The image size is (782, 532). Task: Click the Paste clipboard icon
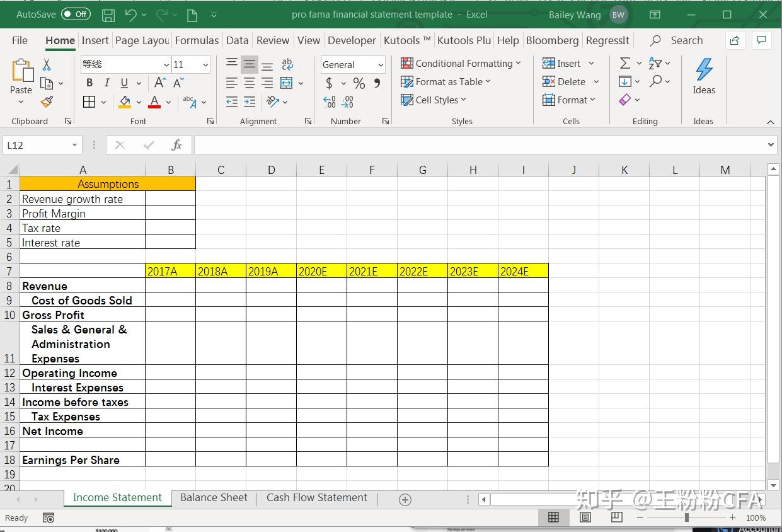tap(21, 71)
